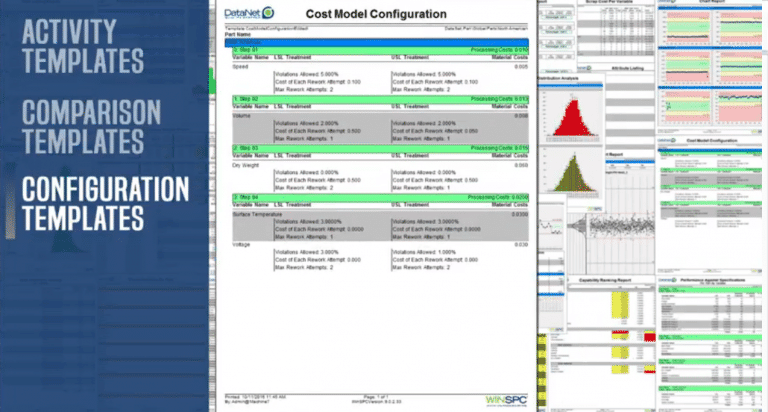Screen dimensions: 768x412
Task: Click the blue Part Name bar
Action: pyautogui.click(x=375, y=41)
